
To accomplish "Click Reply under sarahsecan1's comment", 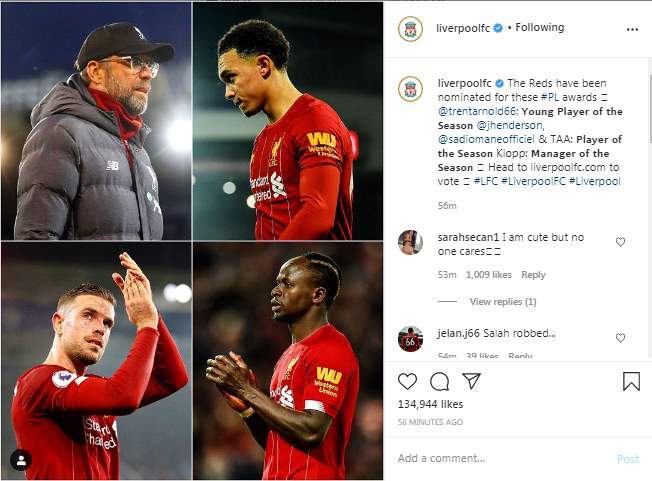I will pyautogui.click(x=533, y=275).
